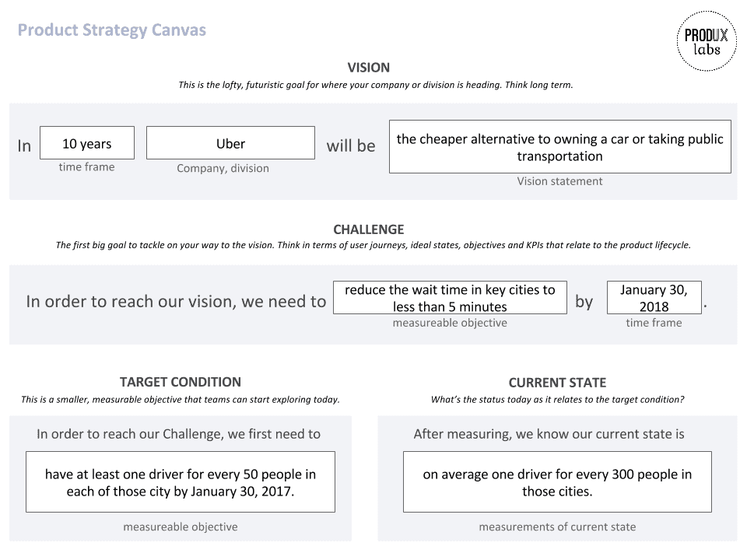Click the 'Company, division' label
Screen dimensions: 747x560
pyautogui.click(x=223, y=168)
